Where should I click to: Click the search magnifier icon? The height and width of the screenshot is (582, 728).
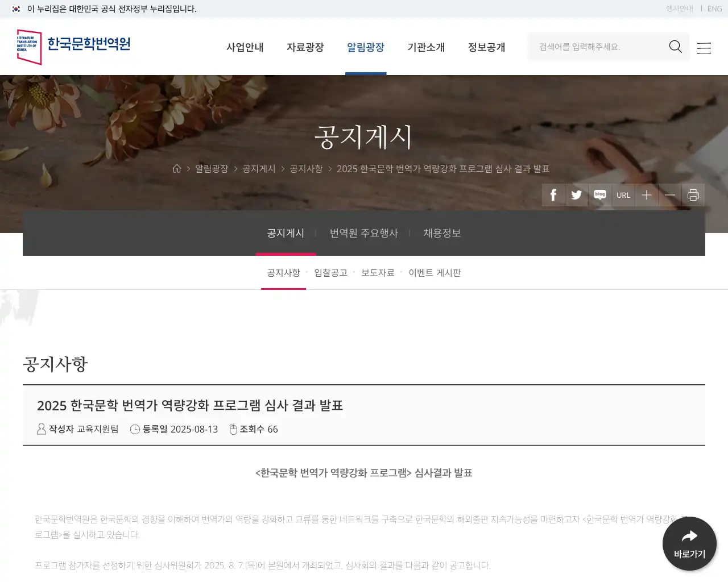coord(675,47)
